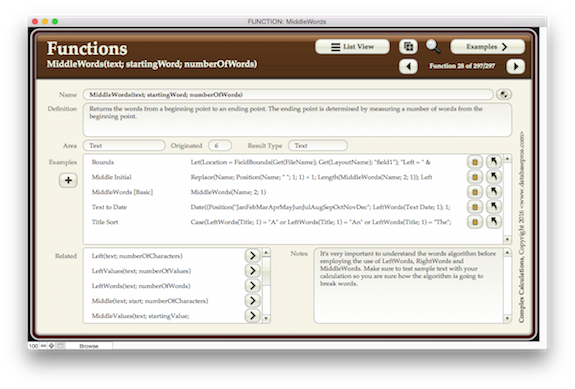The height and width of the screenshot is (389, 575).
Task: Open the Bounds example with the arrow icon
Action: pos(494,162)
